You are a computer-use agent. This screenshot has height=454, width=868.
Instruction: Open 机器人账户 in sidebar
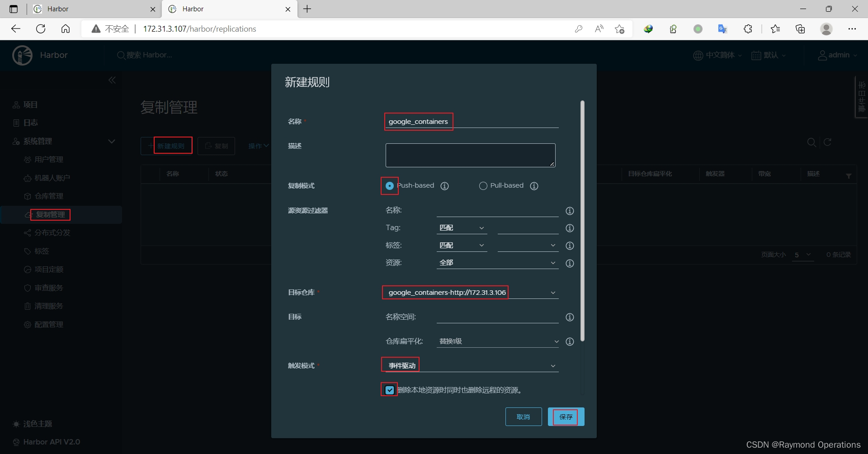pyautogui.click(x=52, y=178)
